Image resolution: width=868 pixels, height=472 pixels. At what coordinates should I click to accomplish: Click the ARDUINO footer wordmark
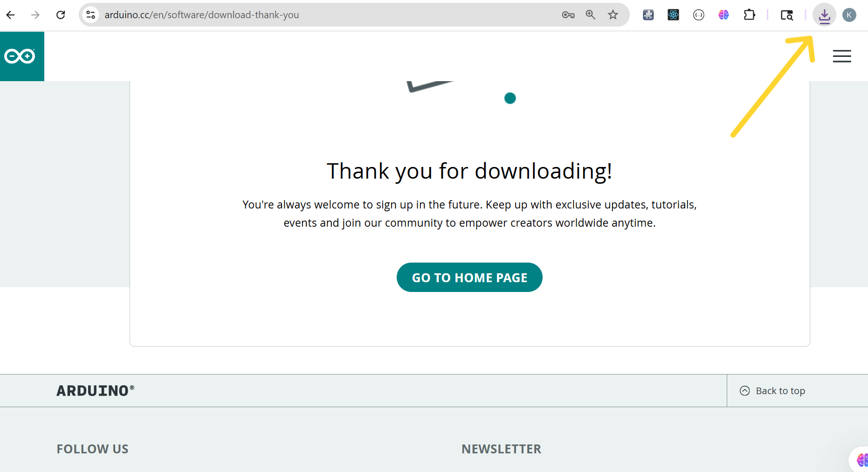(x=96, y=391)
